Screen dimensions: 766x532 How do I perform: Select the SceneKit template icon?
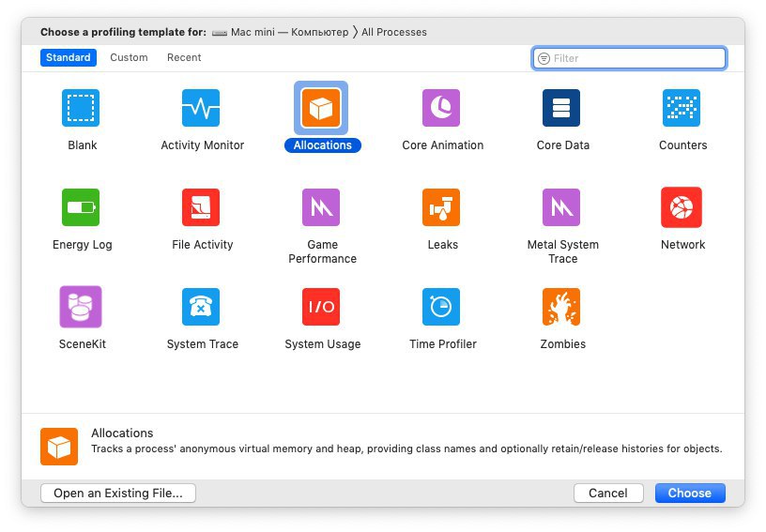(81, 307)
